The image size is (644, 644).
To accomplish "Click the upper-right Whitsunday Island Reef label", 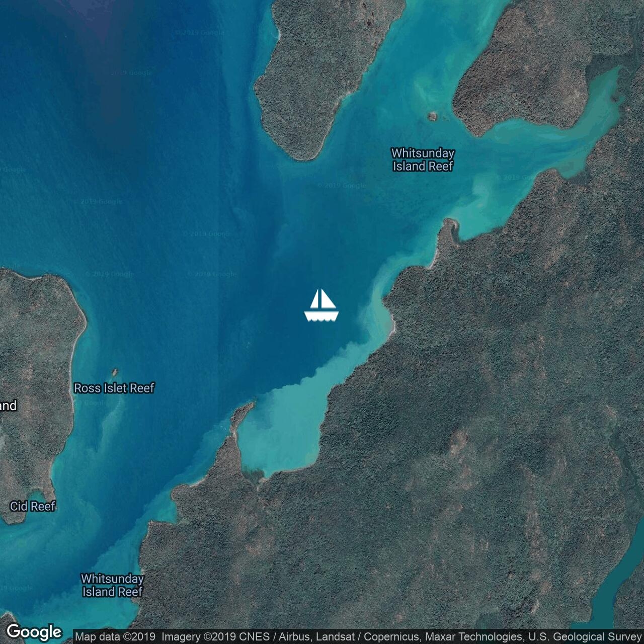I will tap(423, 159).
